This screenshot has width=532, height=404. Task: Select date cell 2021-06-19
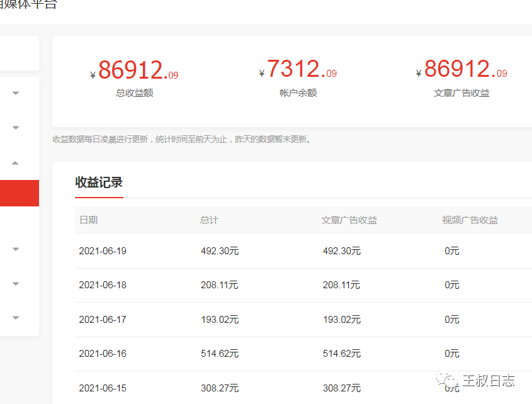pyautogui.click(x=103, y=251)
